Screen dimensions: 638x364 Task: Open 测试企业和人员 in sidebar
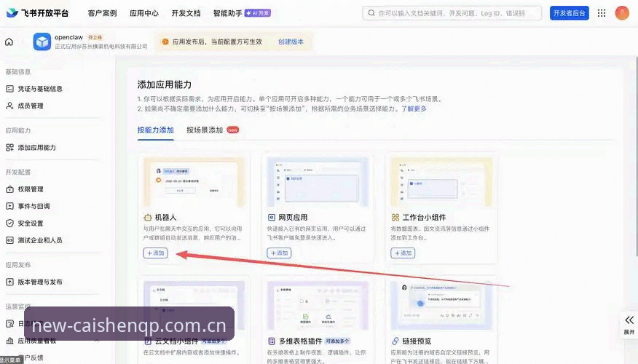coord(40,240)
